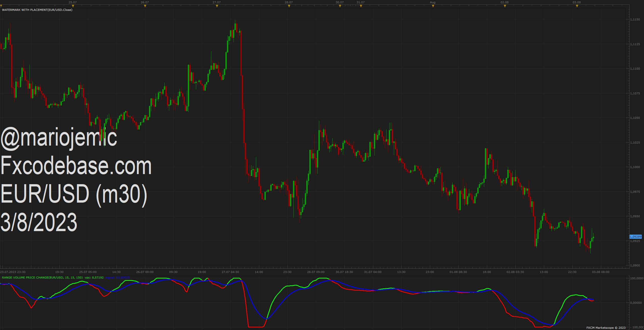Image resolution: width=644 pixels, height=330 pixels.
Task: Click the 1,1100 price axis label
Action: [635, 69]
